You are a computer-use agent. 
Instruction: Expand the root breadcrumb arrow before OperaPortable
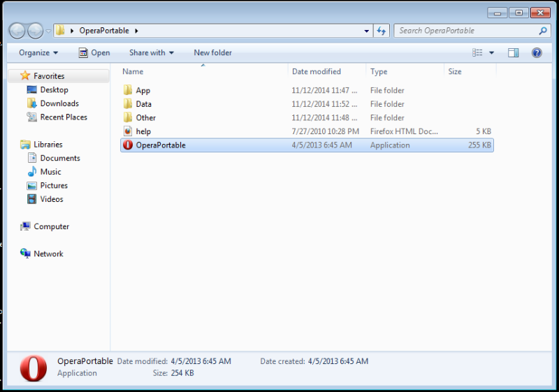72,31
